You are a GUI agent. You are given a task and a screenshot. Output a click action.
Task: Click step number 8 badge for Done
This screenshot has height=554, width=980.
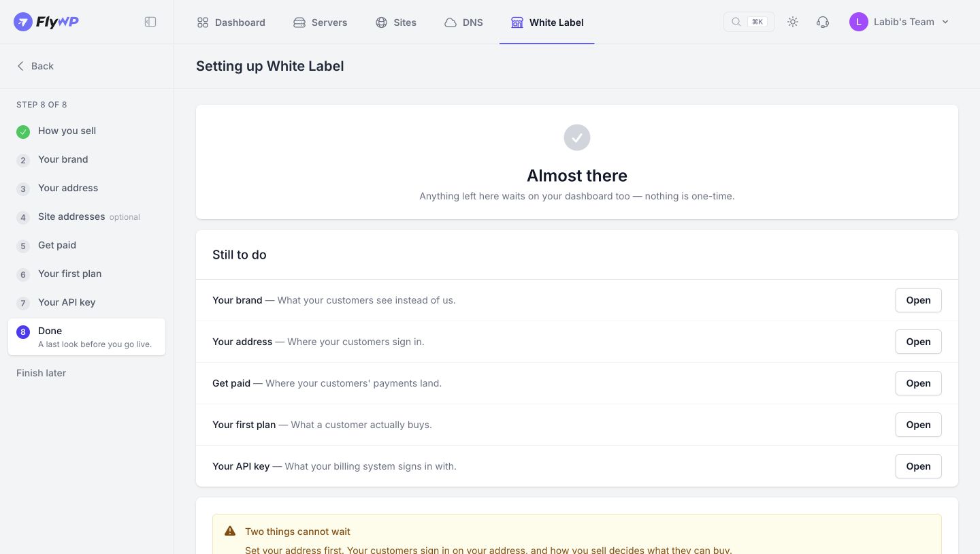pos(23,332)
